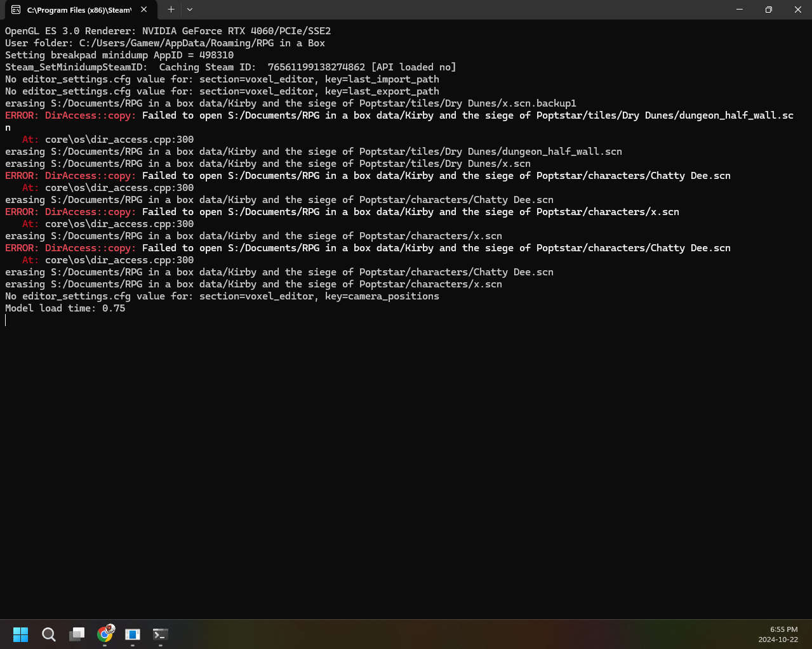Open Windows Search from the taskbar
The image size is (812, 649).
49,634
